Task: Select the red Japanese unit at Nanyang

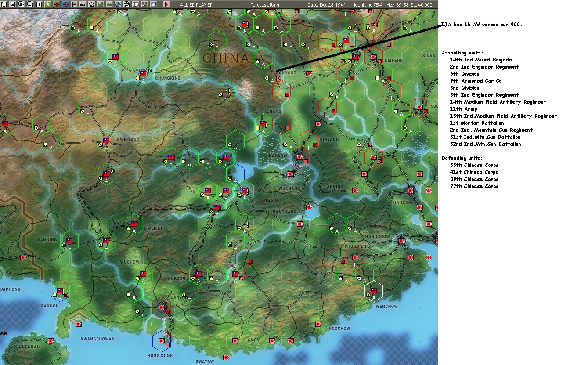Action: tap(278, 78)
